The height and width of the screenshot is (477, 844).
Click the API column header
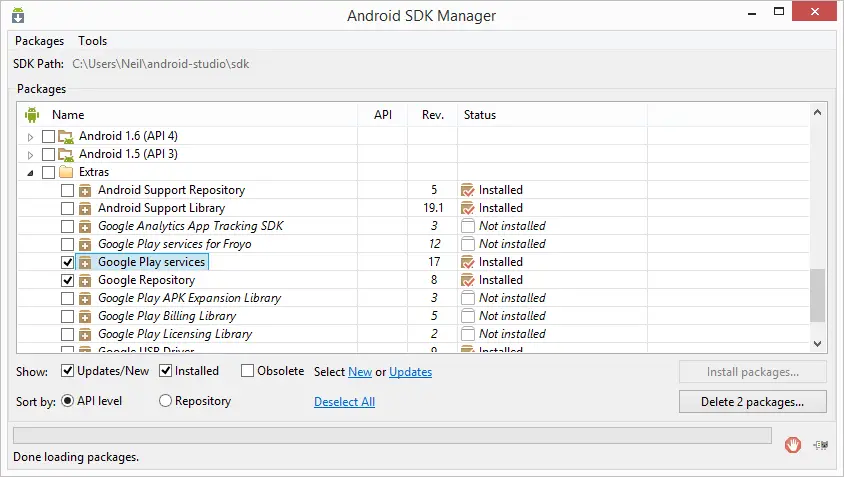pos(383,115)
